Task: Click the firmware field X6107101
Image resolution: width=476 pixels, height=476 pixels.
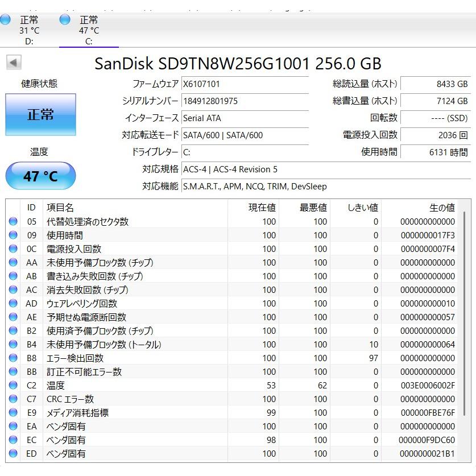Action: coord(245,84)
